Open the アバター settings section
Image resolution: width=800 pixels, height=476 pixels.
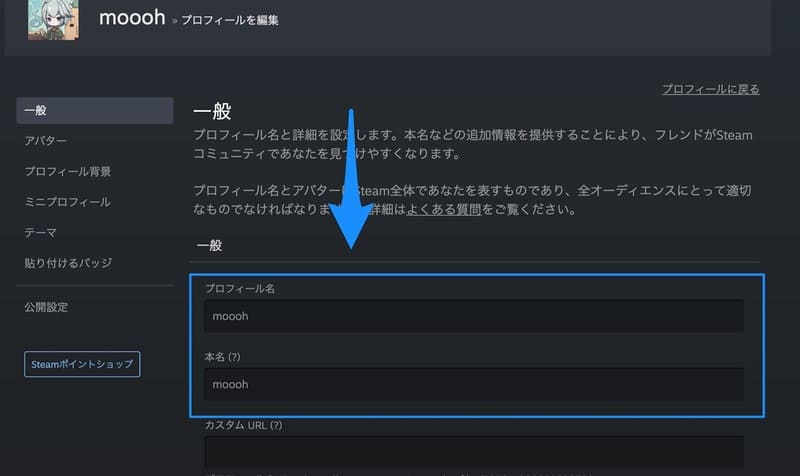(x=46, y=141)
